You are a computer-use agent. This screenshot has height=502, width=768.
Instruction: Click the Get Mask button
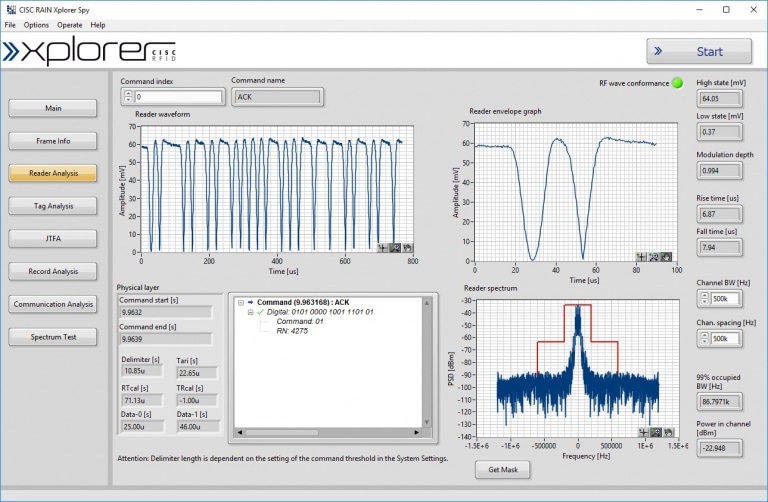pyautogui.click(x=503, y=470)
